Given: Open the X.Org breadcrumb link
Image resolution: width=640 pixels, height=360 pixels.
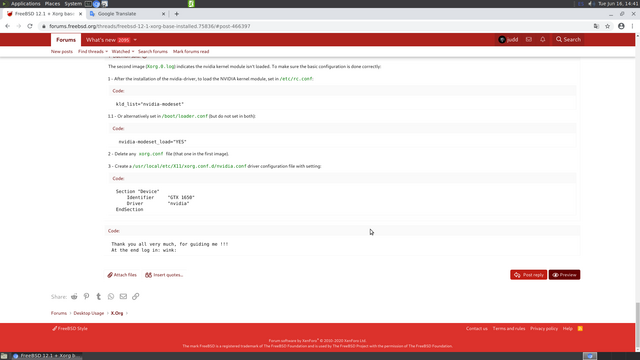Looking at the screenshot, I should coord(117,313).
